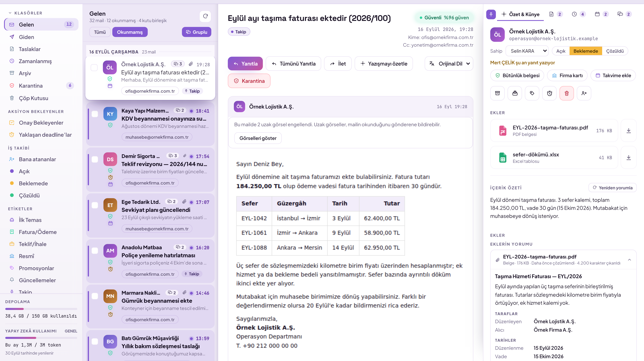Click the Takip tag under the subject
Image resolution: width=644 pixels, height=361 pixels.
click(239, 32)
